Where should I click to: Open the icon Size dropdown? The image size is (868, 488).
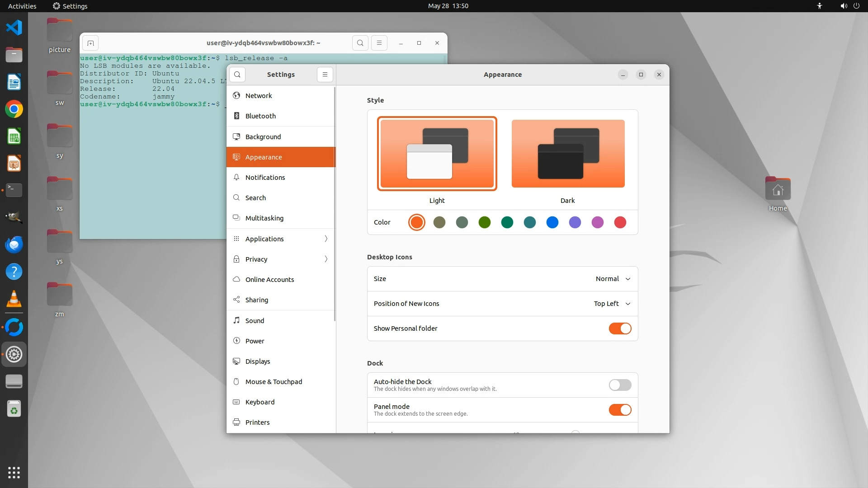(x=613, y=279)
